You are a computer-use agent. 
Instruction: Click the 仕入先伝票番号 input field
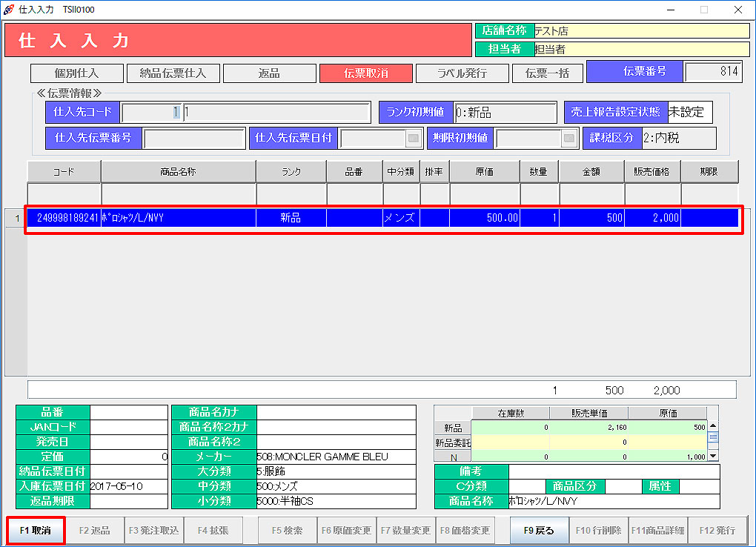193,139
